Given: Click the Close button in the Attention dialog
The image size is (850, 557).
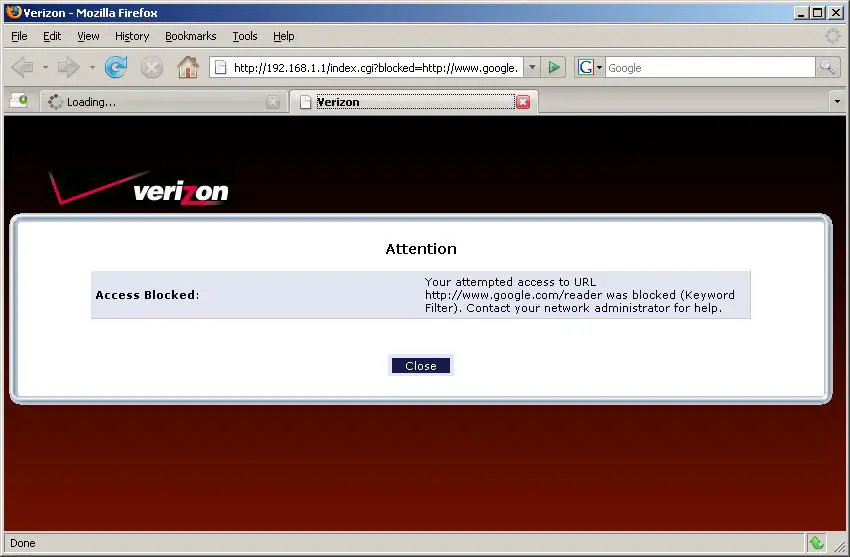Looking at the screenshot, I should (421, 366).
